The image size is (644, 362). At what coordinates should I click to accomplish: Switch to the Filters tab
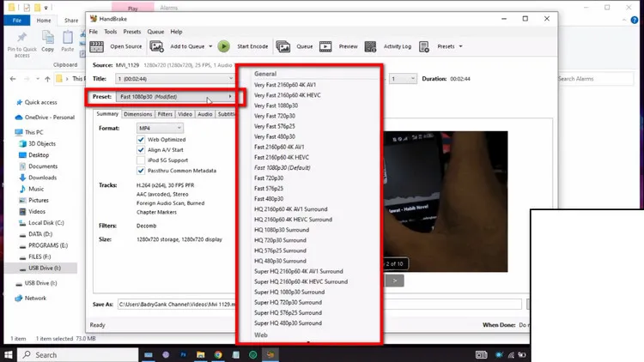tap(165, 114)
